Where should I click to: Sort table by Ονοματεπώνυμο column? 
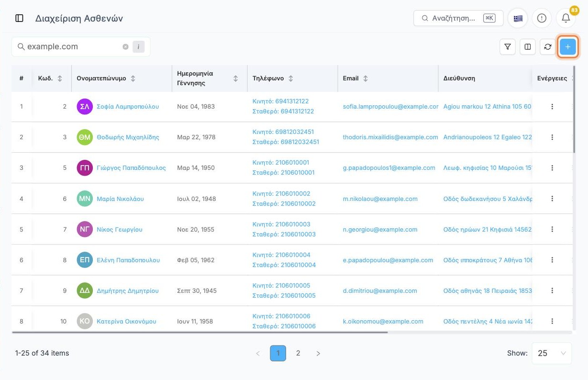(x=133, y=78)
